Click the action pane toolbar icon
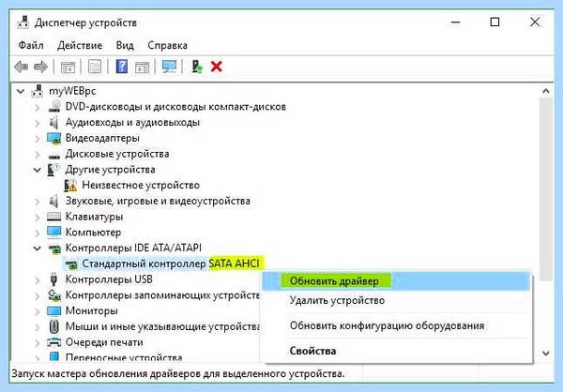The height and width of the screenshot is (392, 563). point(142,67)
